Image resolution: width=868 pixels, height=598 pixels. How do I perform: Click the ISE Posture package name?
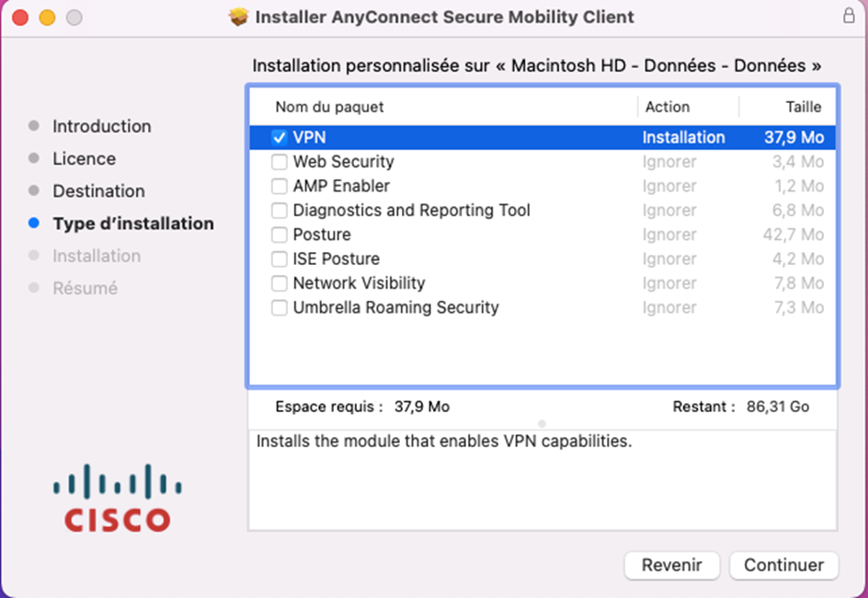tap(337, 259)
